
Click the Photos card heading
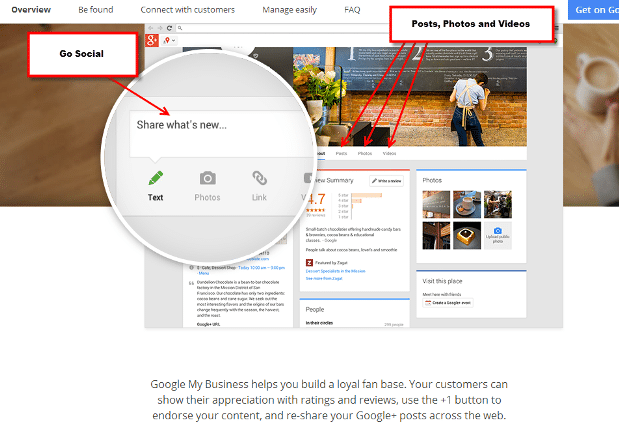432,180
